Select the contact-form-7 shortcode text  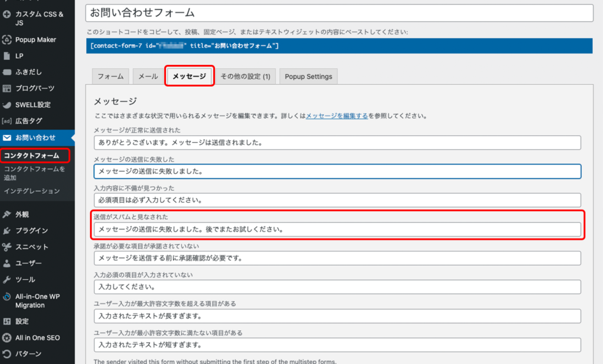click(185, 46)
